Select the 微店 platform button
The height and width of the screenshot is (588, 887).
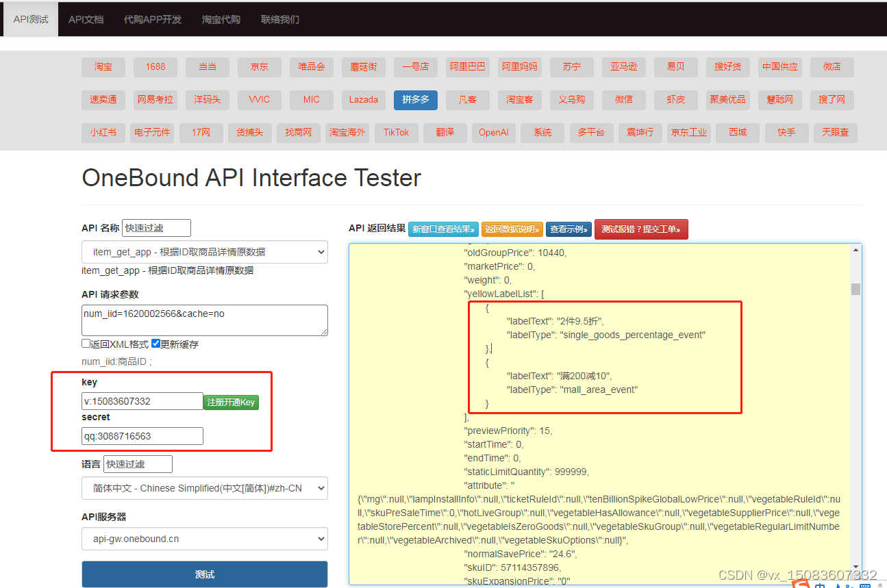point(832,66)
